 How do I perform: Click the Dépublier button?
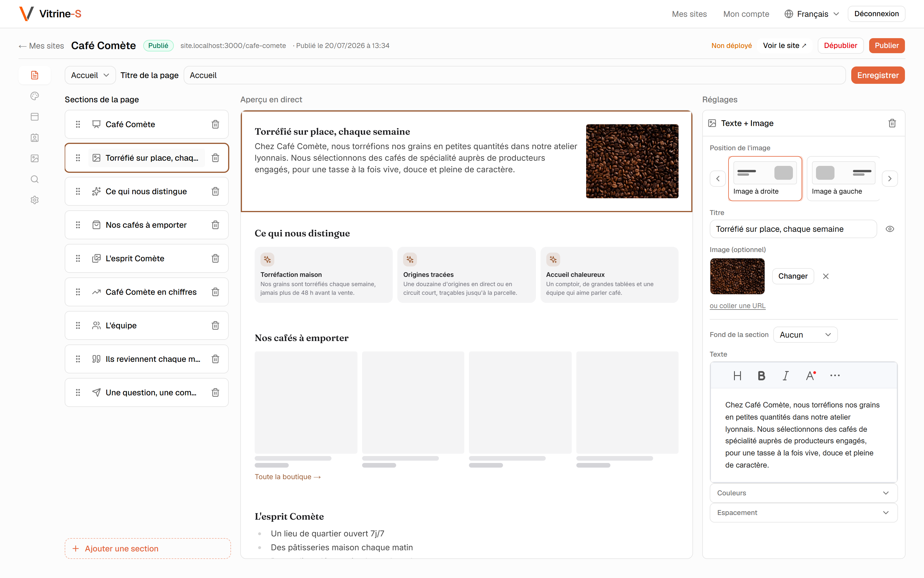click(x=840, y=45)
